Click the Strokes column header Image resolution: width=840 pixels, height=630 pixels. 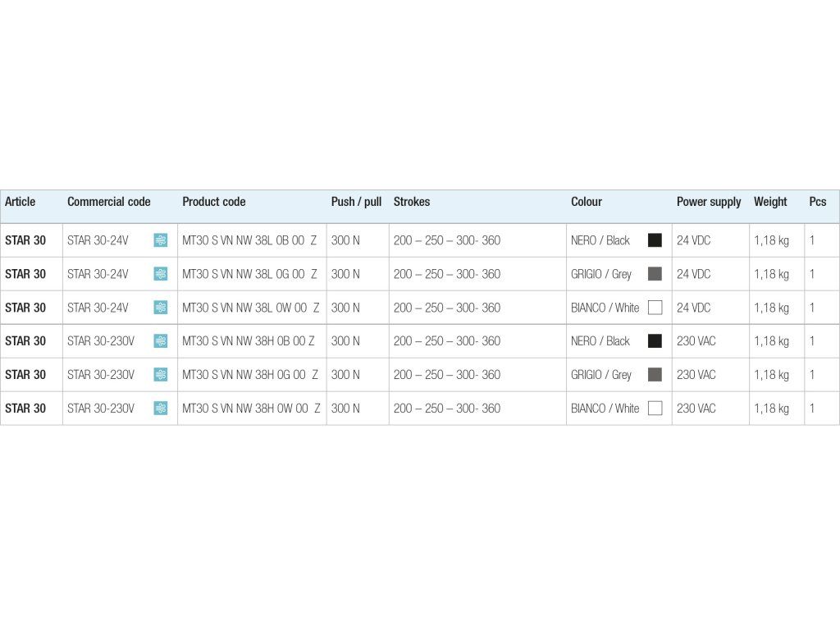[x=412, y=202]
